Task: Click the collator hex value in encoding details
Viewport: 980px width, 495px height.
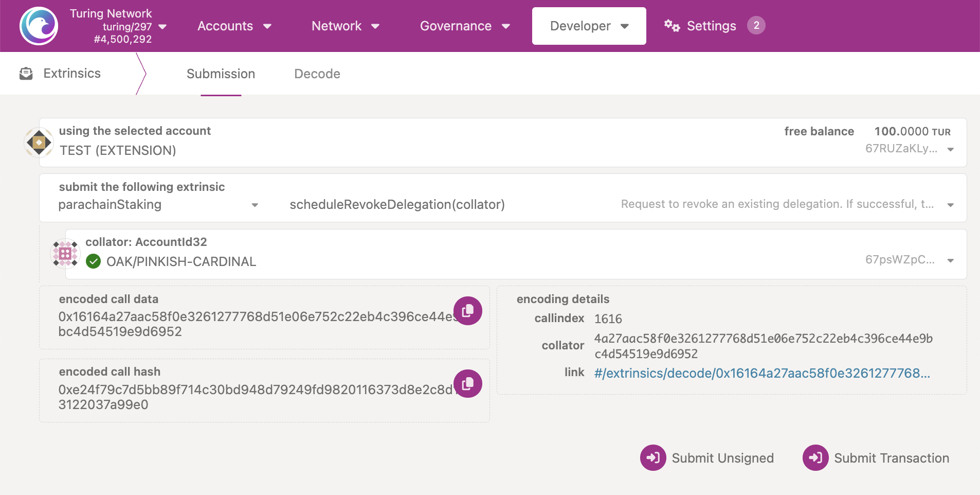Action: click(764, 346)
